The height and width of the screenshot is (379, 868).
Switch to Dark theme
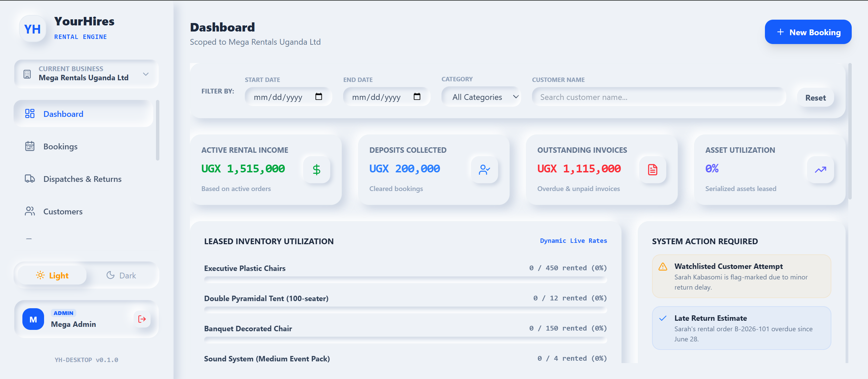pyautogui.click(x=121, y=275)
